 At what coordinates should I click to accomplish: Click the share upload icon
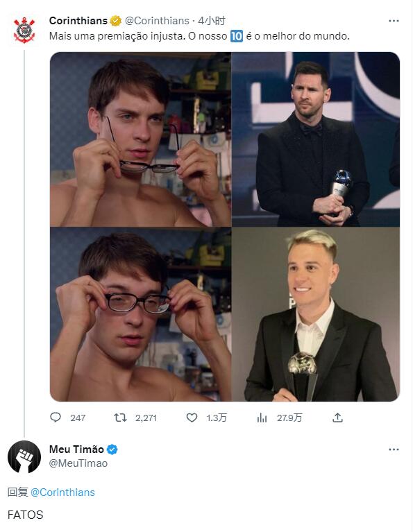[x=337, y=418]
